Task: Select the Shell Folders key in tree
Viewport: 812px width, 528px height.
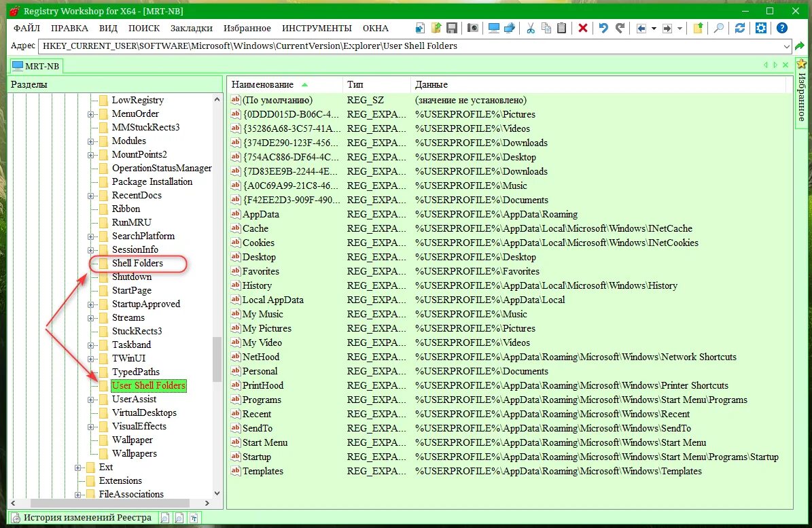Action: coord(137,263)
